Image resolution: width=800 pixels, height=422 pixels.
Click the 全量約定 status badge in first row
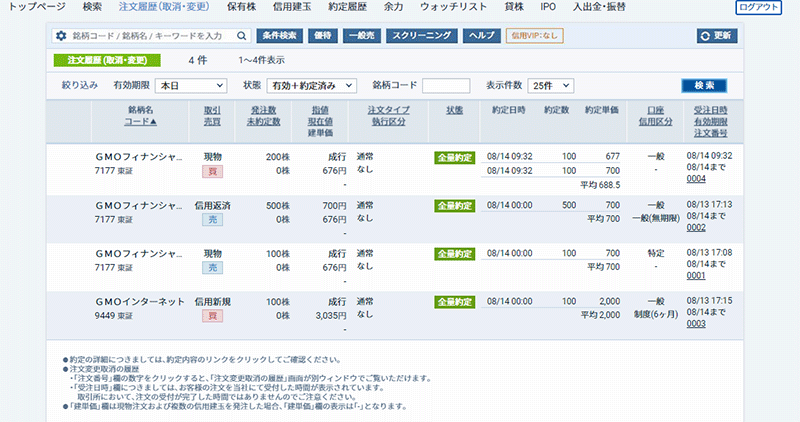[454, 157]
